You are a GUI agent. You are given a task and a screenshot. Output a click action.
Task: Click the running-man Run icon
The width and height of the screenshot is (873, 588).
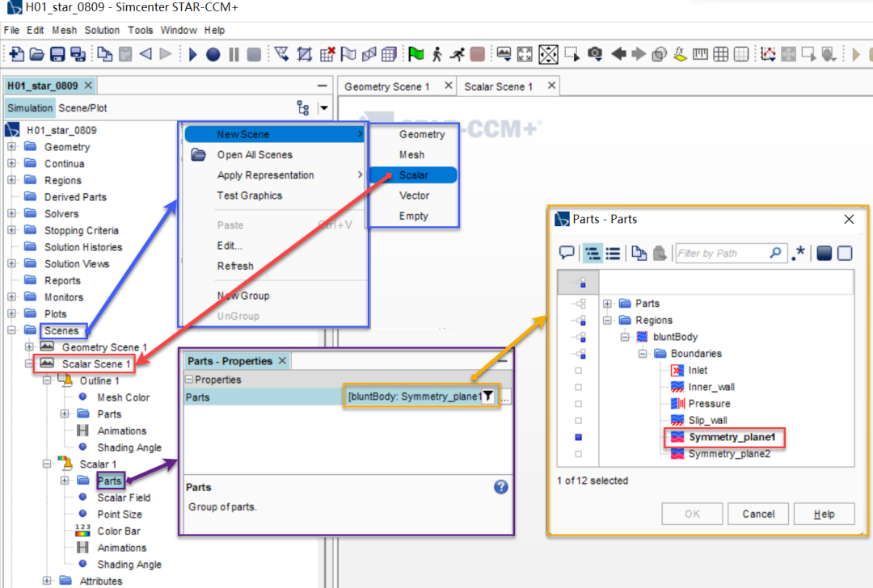(x=458, y=54)
